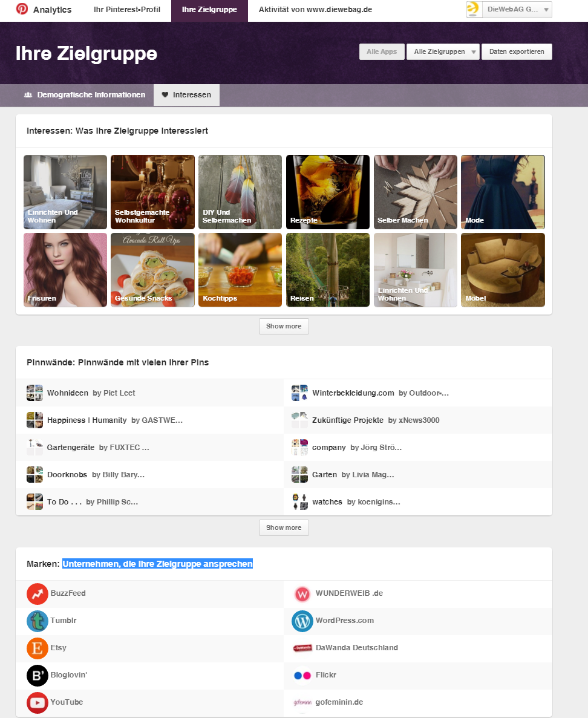Click the watches board thumbnail icon

pyautogui.click(x=300, y=502)
